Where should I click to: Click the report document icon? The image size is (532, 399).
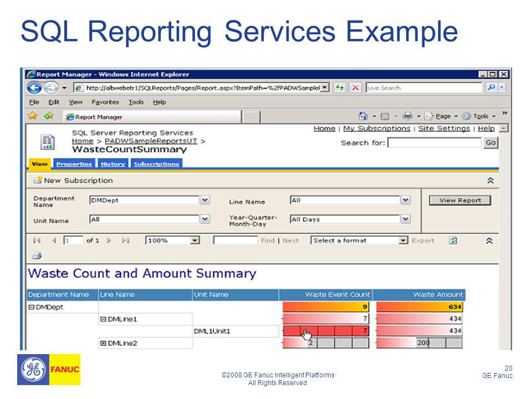48,142
